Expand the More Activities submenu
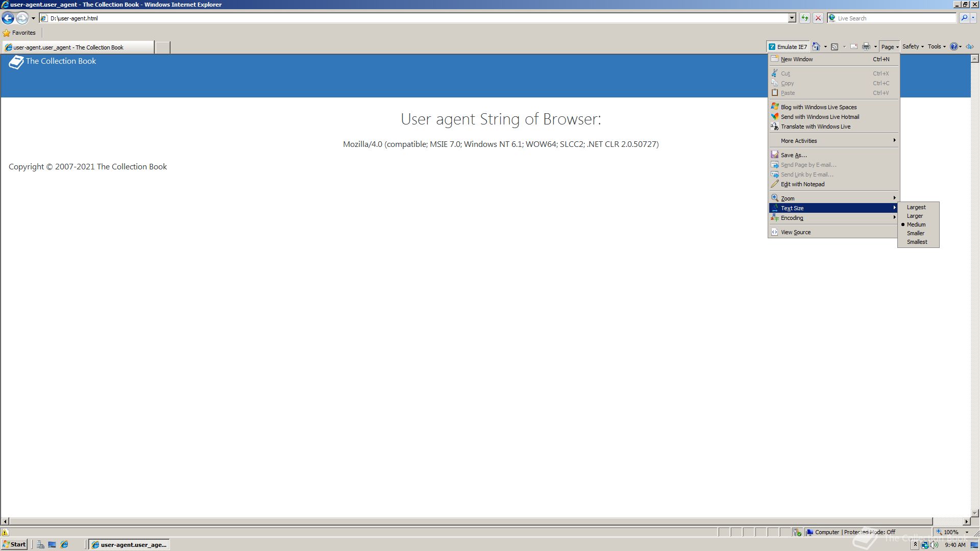The image size is (980, 551). tap(834, 141)
